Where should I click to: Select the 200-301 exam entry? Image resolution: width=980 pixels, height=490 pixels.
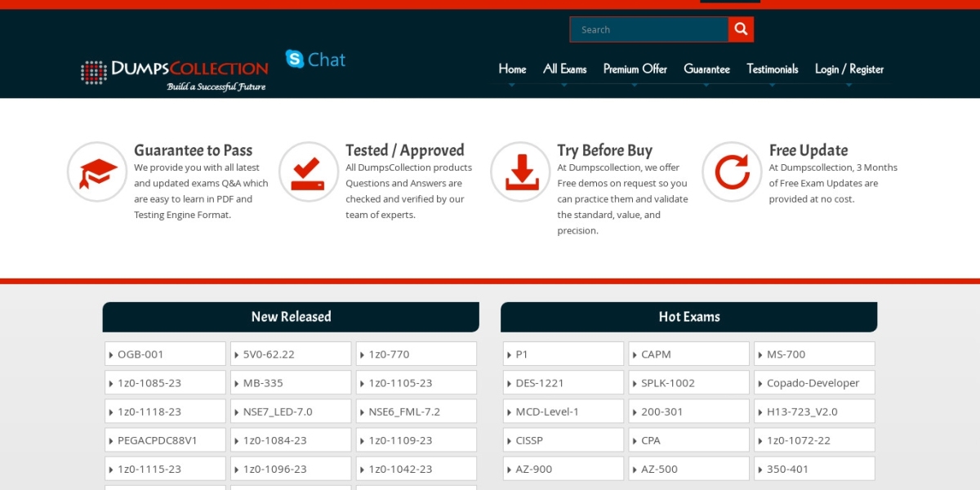click(x=661, y=412)
